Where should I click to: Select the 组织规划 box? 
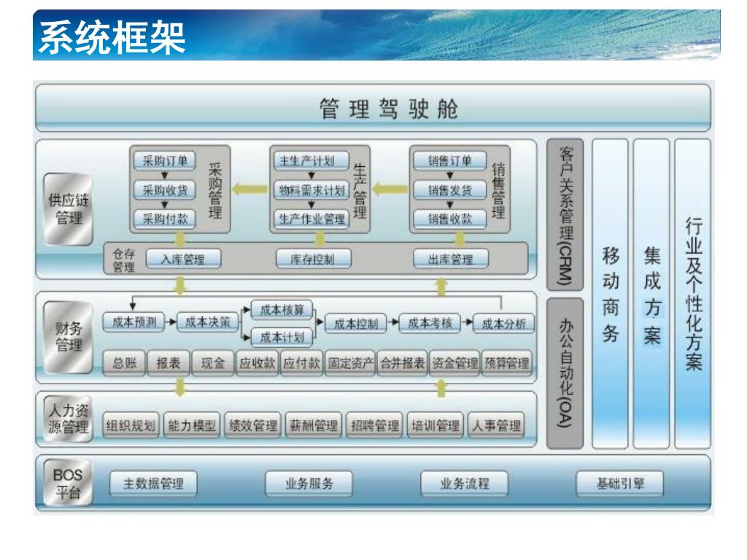pos(131,425)
